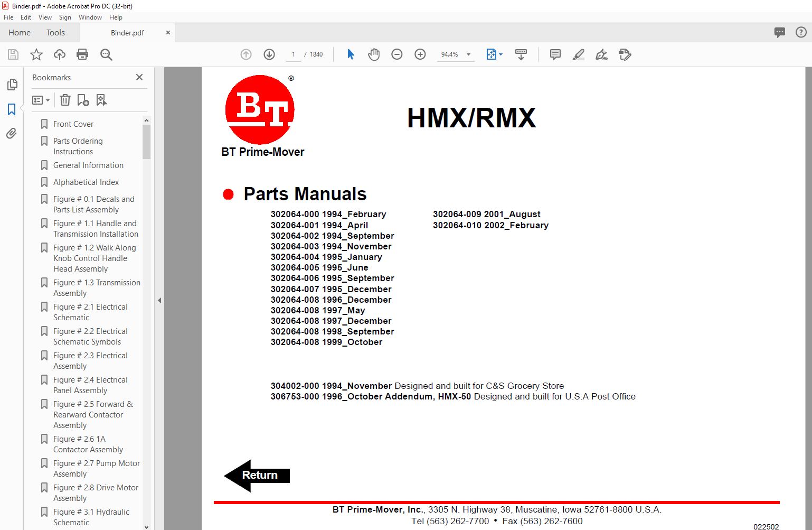Open bookmark Options dropdown menu
Screen dimensions: 812x530
[x=41, y=100]
